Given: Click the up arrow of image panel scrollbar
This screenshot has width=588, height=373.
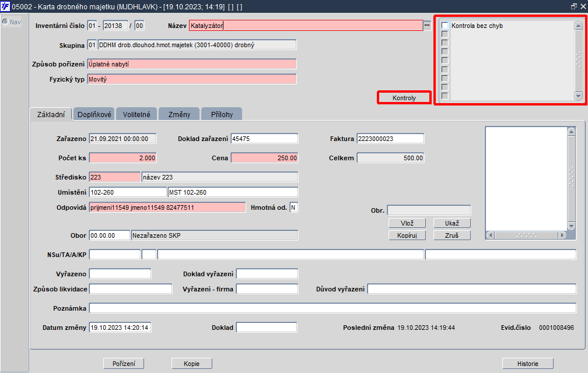Looking at the screenshot, I should click(571, 131).
